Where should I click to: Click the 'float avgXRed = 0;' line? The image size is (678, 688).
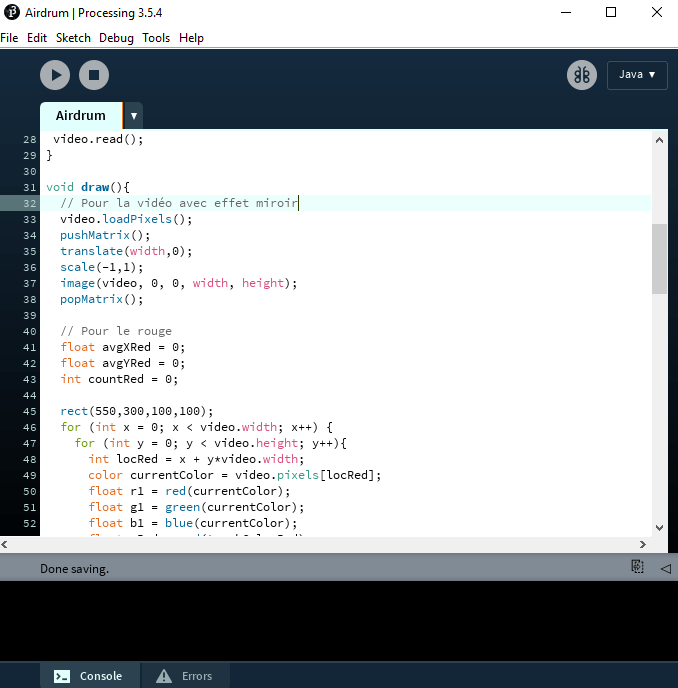point(123,348)
